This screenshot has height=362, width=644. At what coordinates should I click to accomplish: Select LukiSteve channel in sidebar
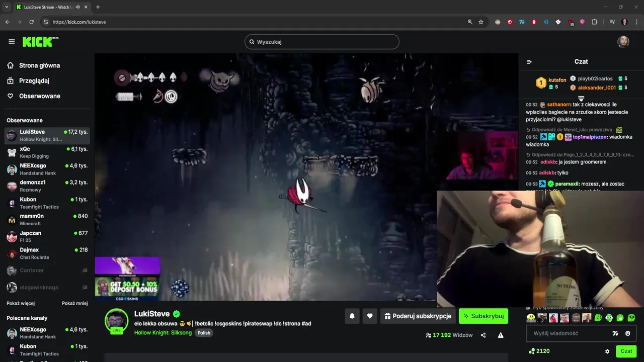[47, 135]
